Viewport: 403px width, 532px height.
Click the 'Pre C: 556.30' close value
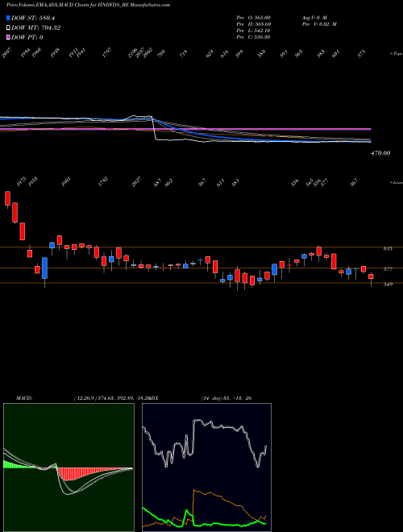coord(253,37)
